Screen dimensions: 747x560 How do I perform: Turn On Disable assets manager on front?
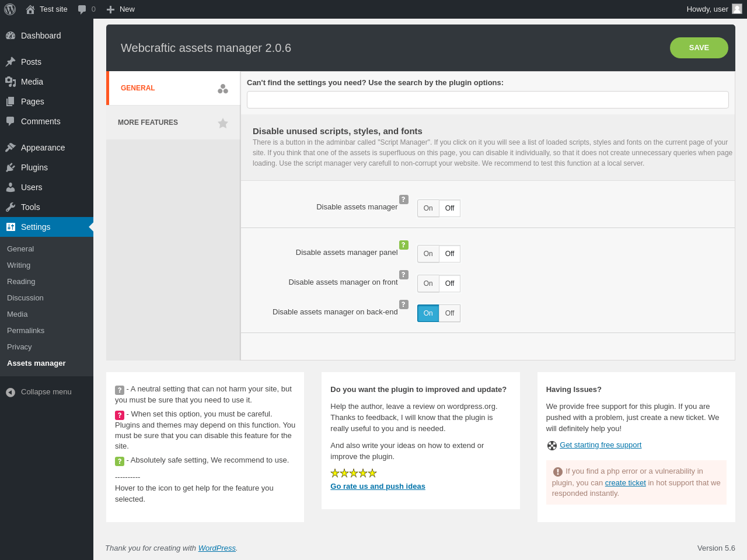tap(428, 283)
